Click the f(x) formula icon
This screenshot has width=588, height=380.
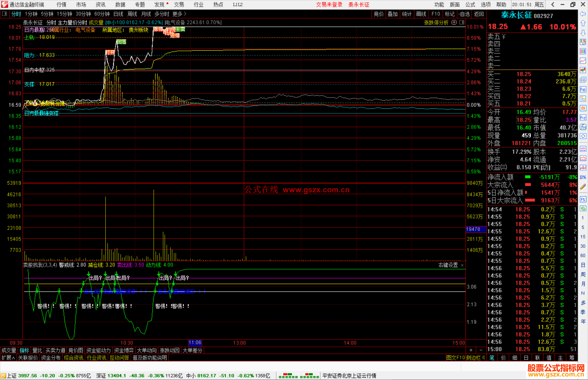tap(583, 127)
